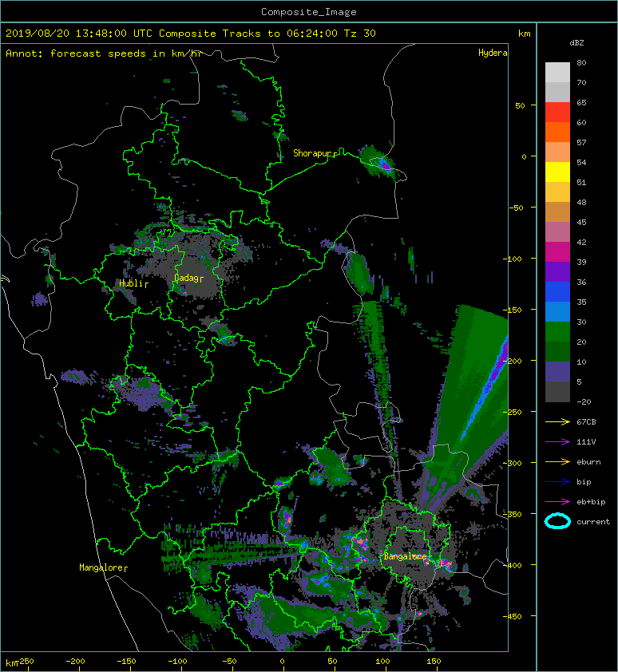Click the 'Composite_Image' title text

(x=309, y=12)
